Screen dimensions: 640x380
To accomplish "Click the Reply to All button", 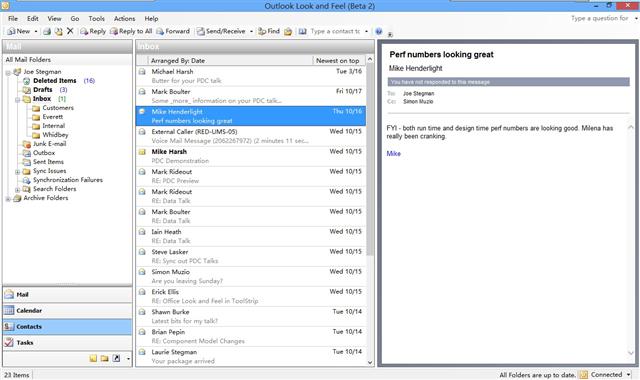I will point(131,31).
